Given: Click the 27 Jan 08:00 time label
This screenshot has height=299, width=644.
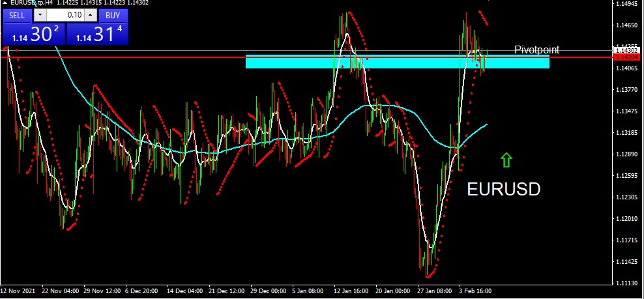Looking at the screenshot, I should (x=435, y=291).
